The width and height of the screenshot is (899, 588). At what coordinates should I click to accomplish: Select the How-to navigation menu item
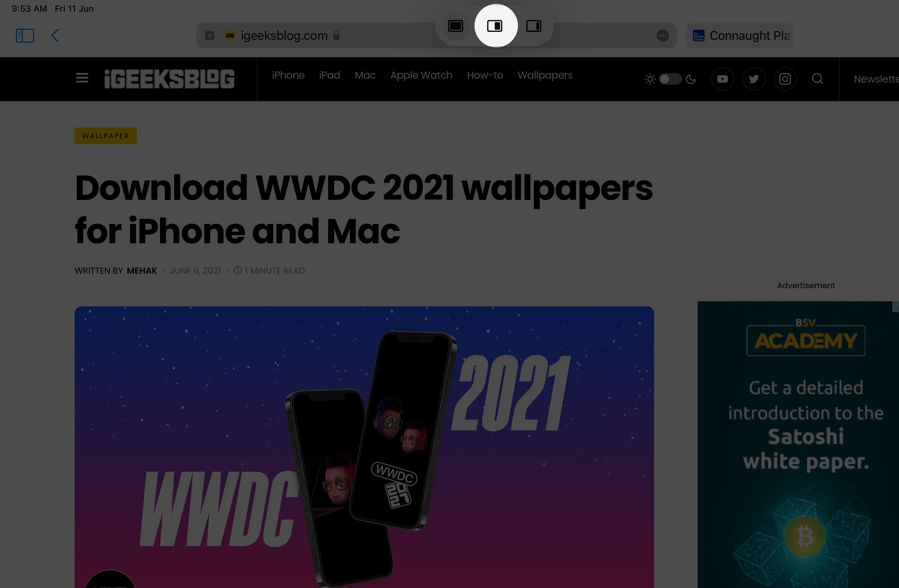(485, 75)
